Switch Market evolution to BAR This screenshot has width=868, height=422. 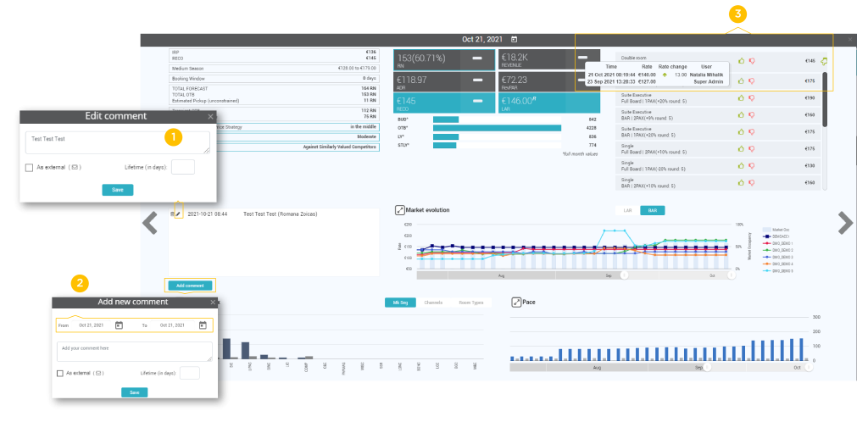[653, 210]
